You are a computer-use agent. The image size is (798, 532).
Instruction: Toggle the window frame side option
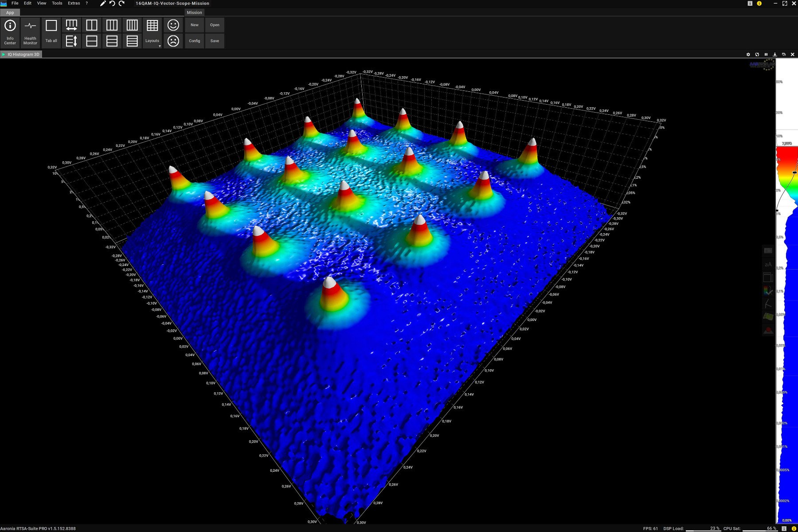(x=768, y=278)
